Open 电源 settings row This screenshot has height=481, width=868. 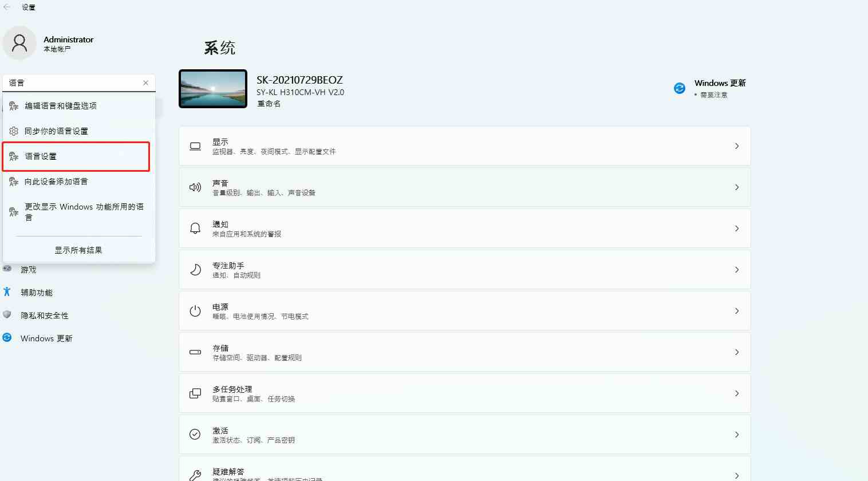click(x=464, y=311)
